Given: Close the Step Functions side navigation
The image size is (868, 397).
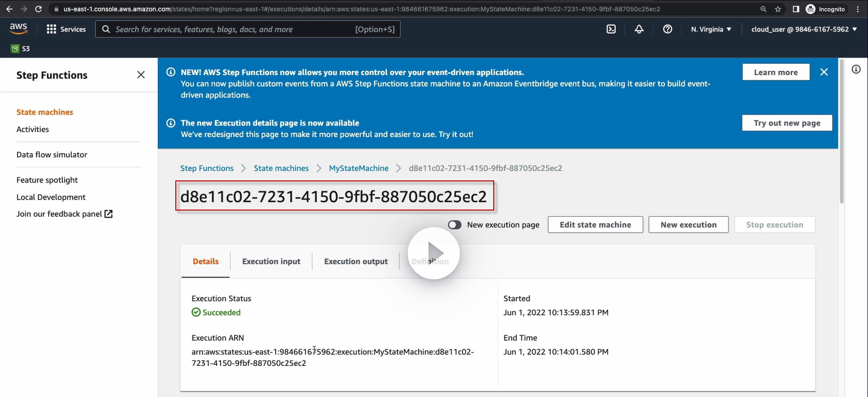Looking at the screenshot, I should [x=141, y=75].
